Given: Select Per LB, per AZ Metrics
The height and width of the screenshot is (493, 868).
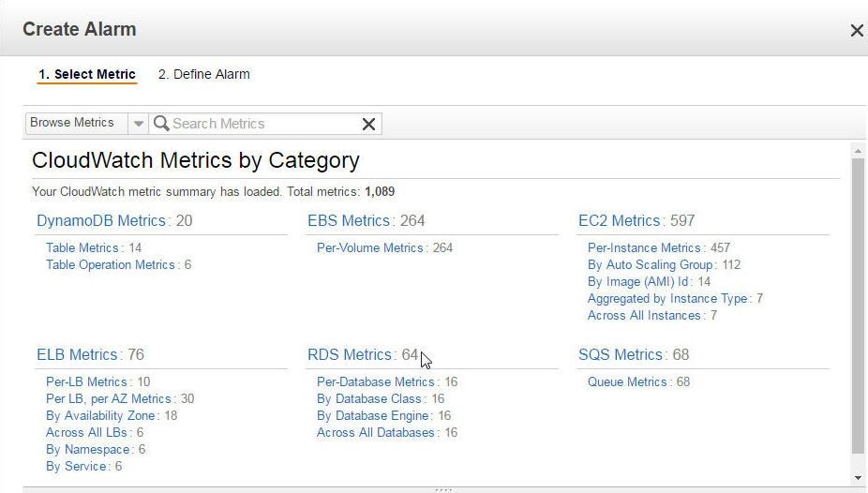Looking at the screenshot, I should 109,399.
